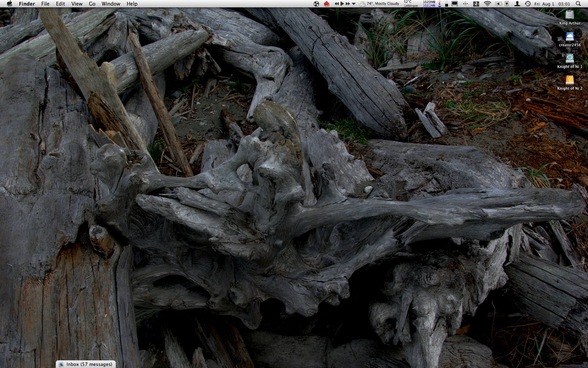The height and width of the screenshot is (368, 588).
Task: Open Spotlight search
Action: (x=578, y=4)
